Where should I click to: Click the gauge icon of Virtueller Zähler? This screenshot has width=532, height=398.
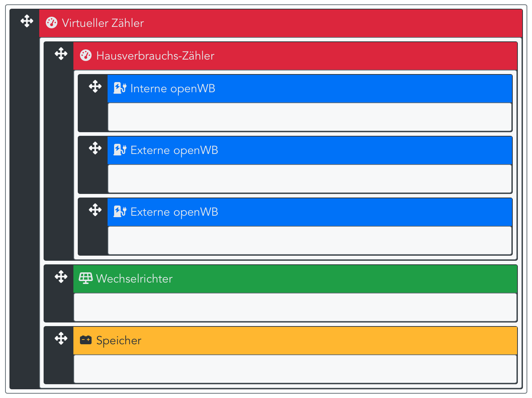[x=52, y=23]
